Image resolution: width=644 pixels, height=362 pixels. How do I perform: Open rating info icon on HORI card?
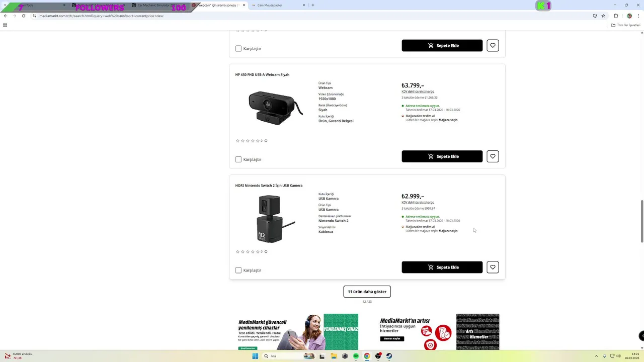[266, 251]
